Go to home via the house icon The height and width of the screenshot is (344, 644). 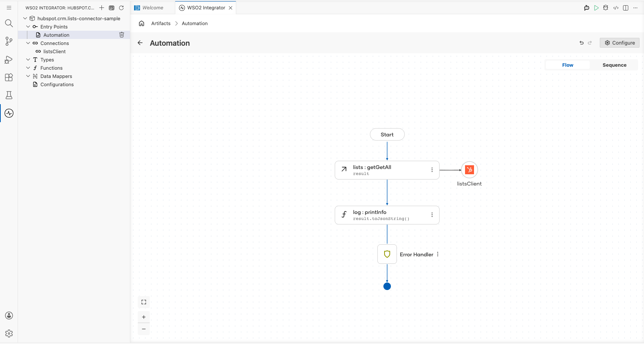[x=142, y=23]
